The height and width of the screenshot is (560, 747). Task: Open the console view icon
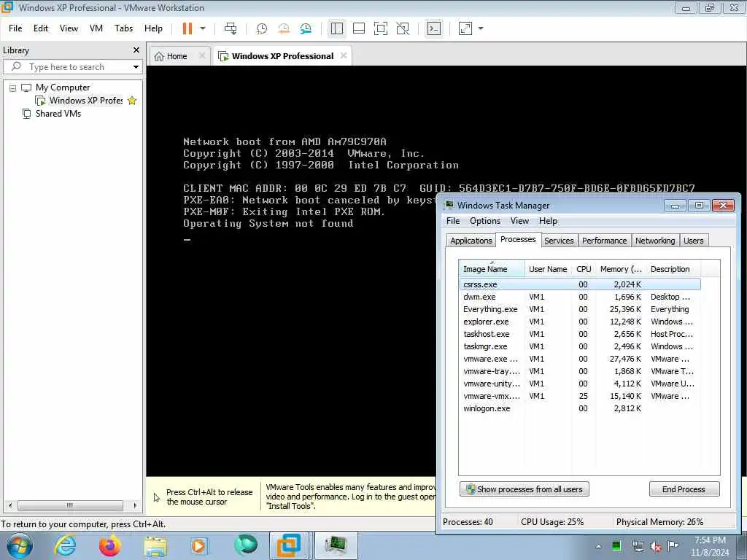433,28
